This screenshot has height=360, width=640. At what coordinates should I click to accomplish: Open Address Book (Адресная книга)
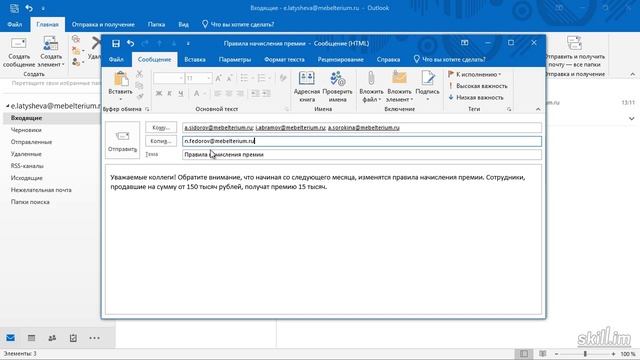pyautogui.click(x=307, y=87)
